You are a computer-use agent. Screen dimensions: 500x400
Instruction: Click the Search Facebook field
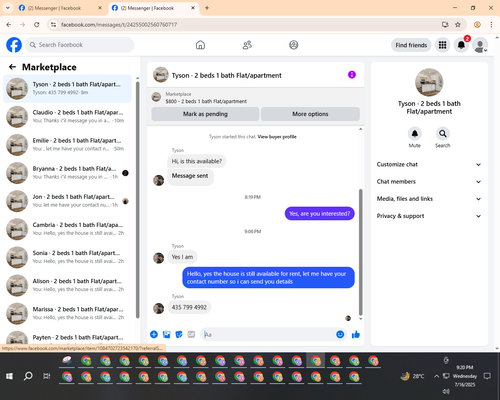click(80, 45)
